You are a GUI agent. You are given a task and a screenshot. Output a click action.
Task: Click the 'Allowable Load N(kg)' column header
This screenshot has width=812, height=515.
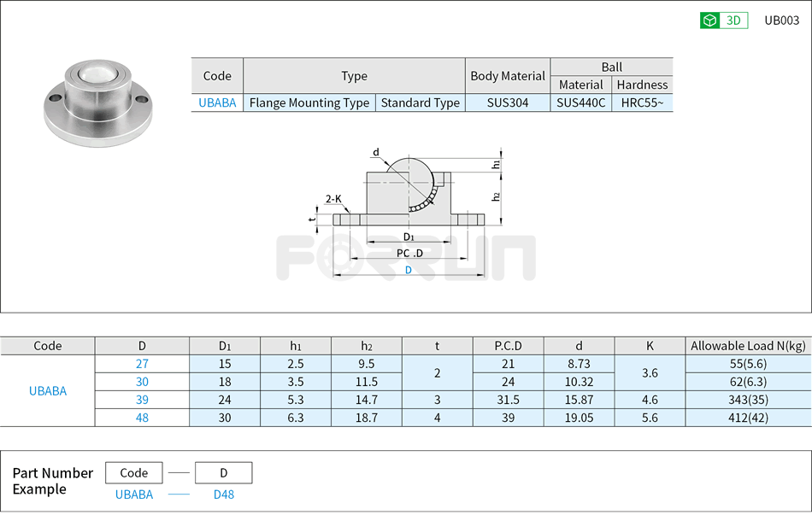click(748, 346)
